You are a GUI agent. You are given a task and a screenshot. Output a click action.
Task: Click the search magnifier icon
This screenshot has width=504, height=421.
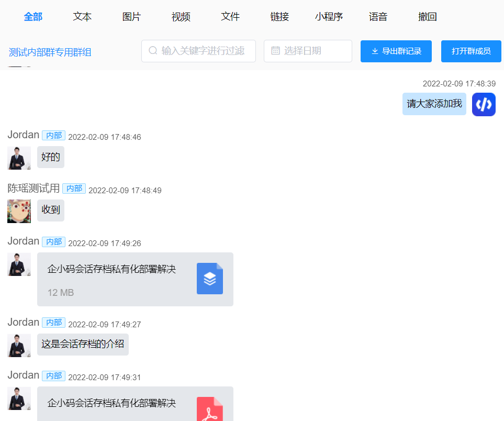pos(153,50)
